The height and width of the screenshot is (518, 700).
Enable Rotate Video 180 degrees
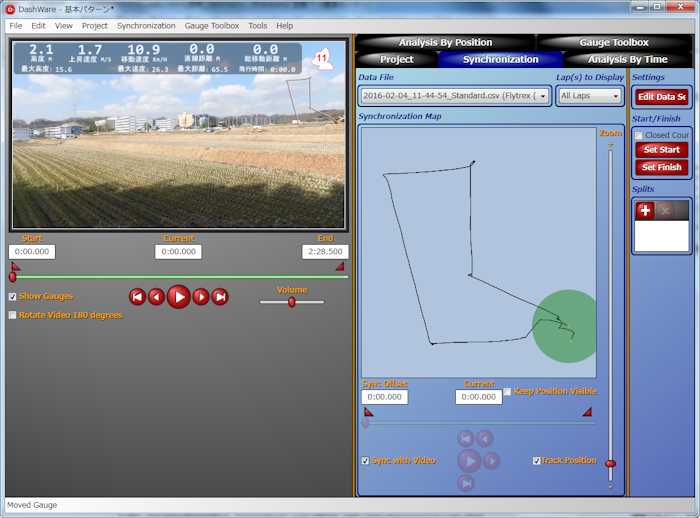click(x=13, y=315)
